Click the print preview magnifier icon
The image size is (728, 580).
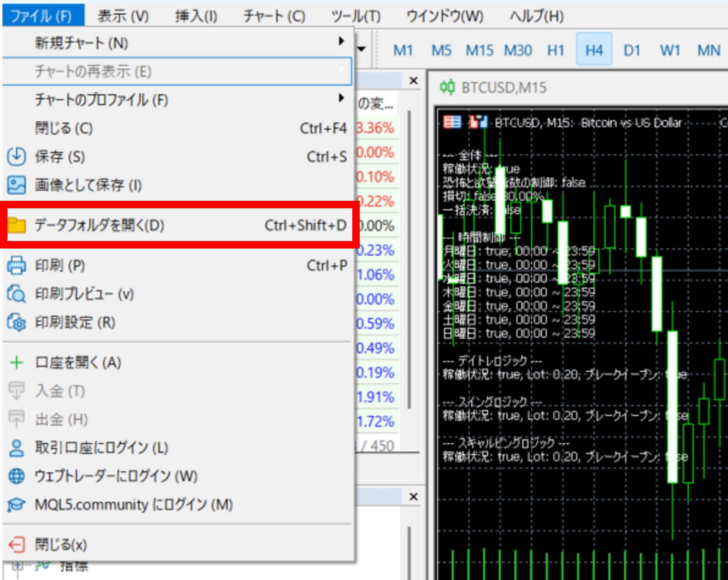tap(16, 294)
